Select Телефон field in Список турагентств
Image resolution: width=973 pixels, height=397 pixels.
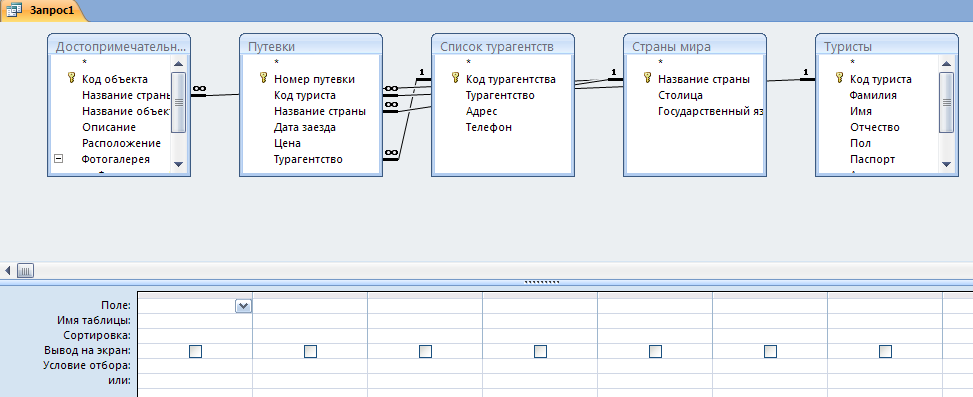pos(488,127)
